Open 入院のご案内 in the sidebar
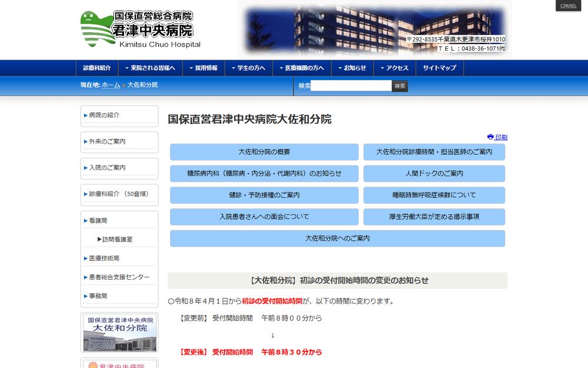 click(119, 168)
